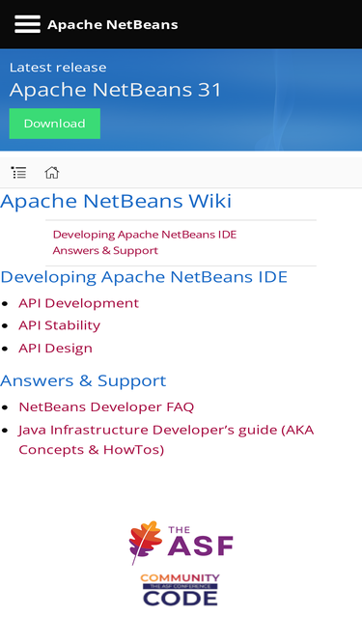The width and height of the screenshot is (362, 644).
Task: Go to wiki home via house icon
Action: pos(52,173)
